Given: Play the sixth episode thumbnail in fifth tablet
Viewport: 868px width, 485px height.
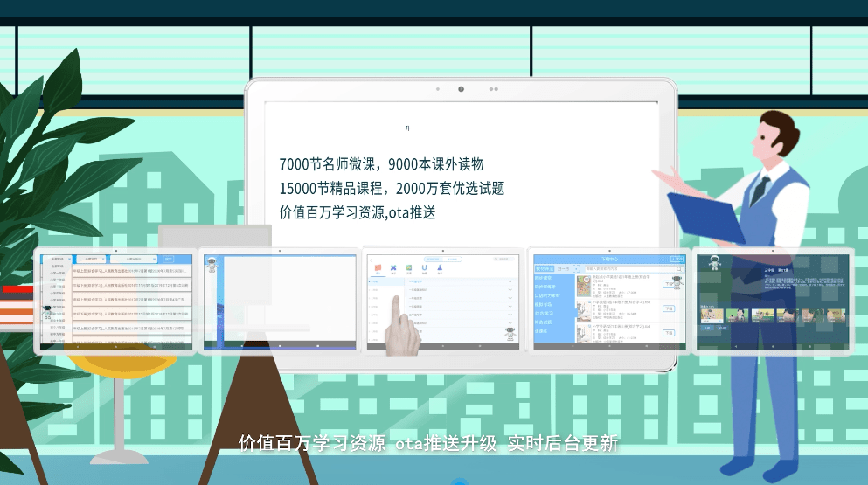Looking at the screenshot, I should [837, 315].
